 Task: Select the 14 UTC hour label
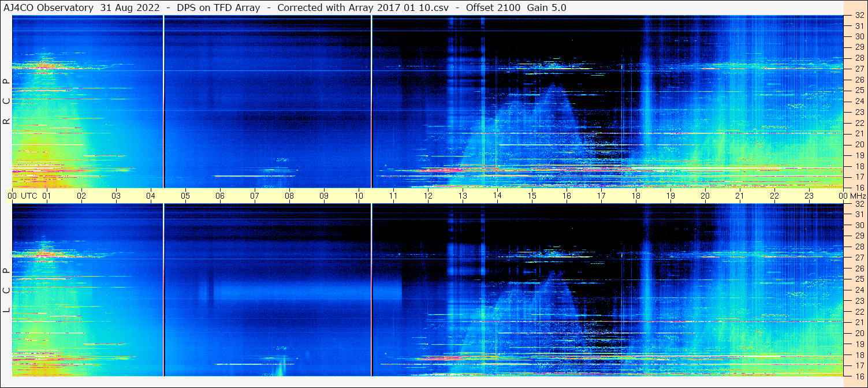point(497,196)
